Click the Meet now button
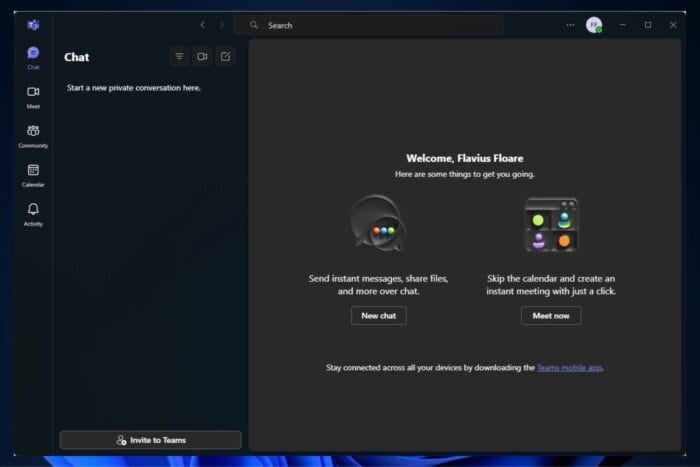Screen dimensions: 700x467 (551, 316)
